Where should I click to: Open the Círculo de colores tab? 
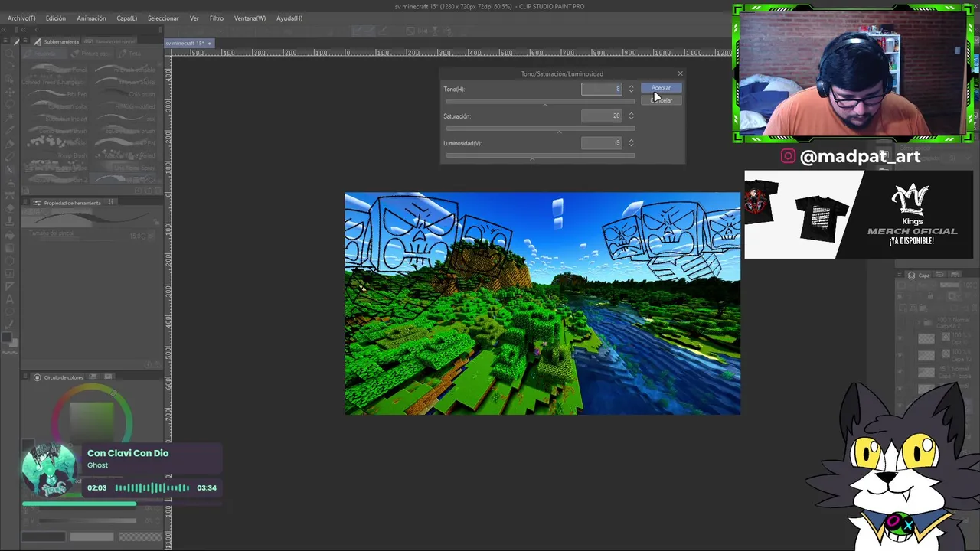click(59, 377)
